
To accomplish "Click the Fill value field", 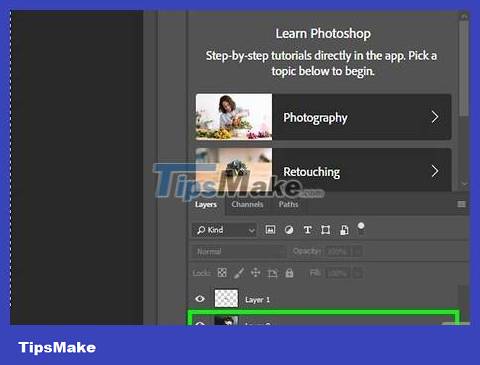I will [338, 273].
